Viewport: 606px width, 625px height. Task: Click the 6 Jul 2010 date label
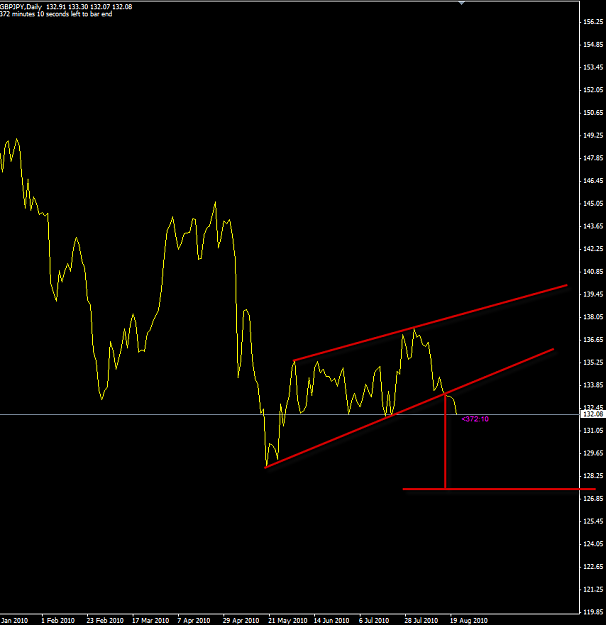click(x=374, y=620)
